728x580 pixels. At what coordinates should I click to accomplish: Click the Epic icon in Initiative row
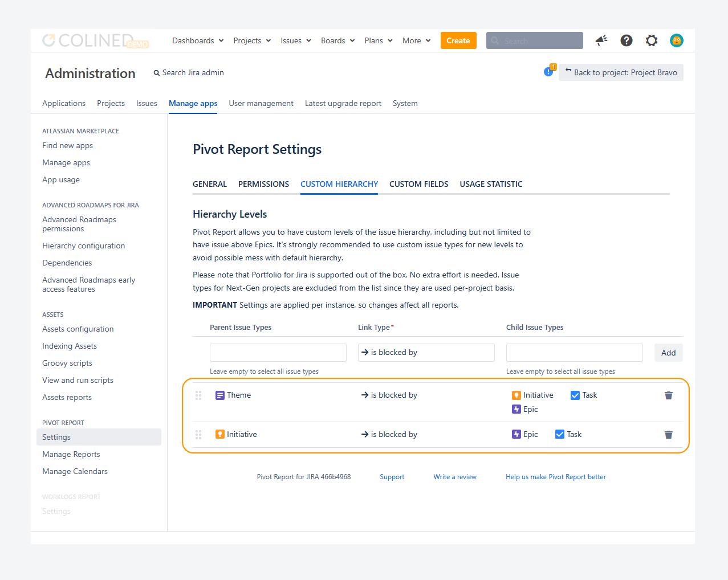pyautogui.click(x=516, y=434)
